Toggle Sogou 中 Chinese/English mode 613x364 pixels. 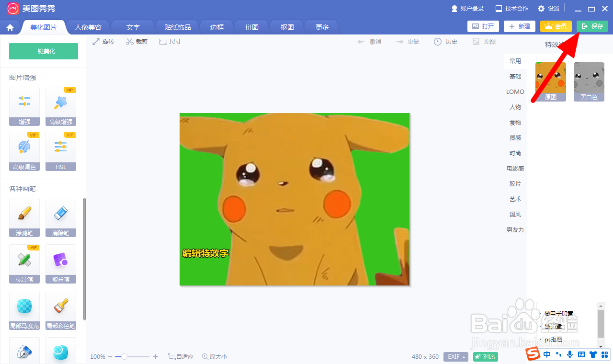(547, 354)
